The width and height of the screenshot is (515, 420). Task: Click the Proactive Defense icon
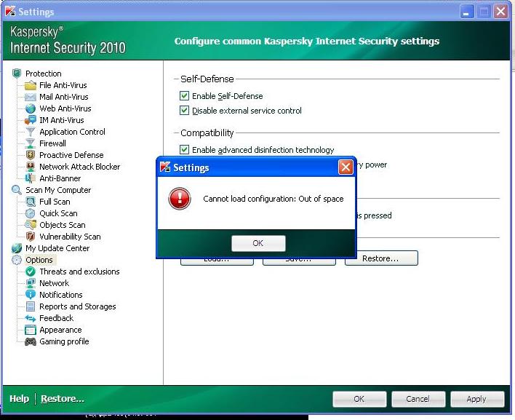pos(31,155)
